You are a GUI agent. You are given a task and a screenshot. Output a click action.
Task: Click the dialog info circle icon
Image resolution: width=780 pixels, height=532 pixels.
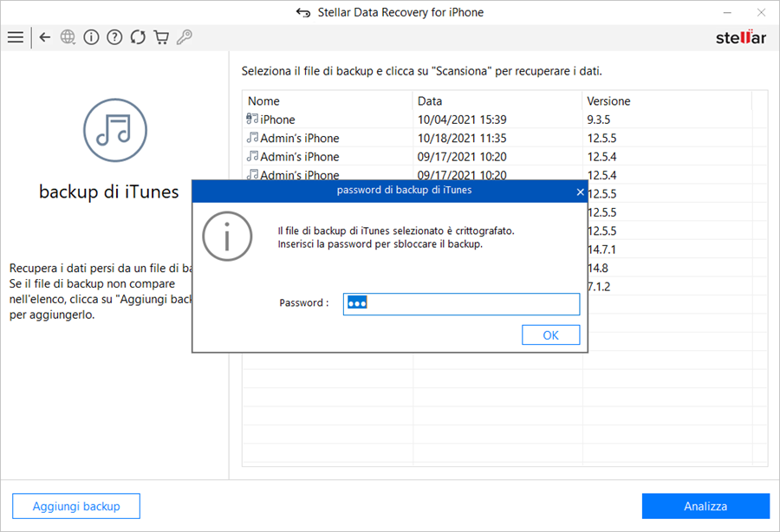(227, 237)
